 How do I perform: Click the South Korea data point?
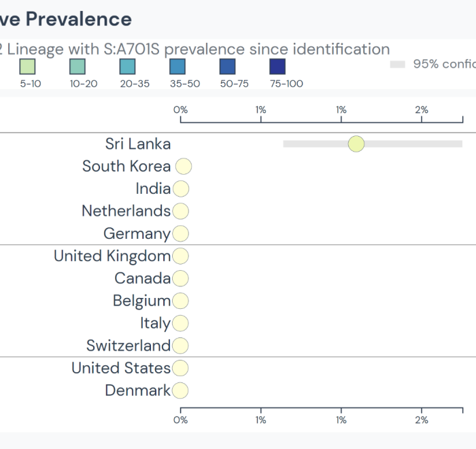click(x=184, y=166)
